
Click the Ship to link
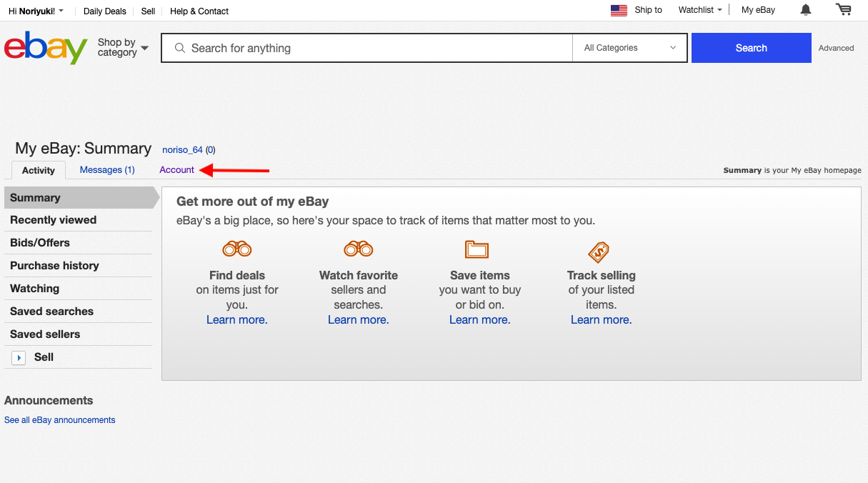click(648, 10)
